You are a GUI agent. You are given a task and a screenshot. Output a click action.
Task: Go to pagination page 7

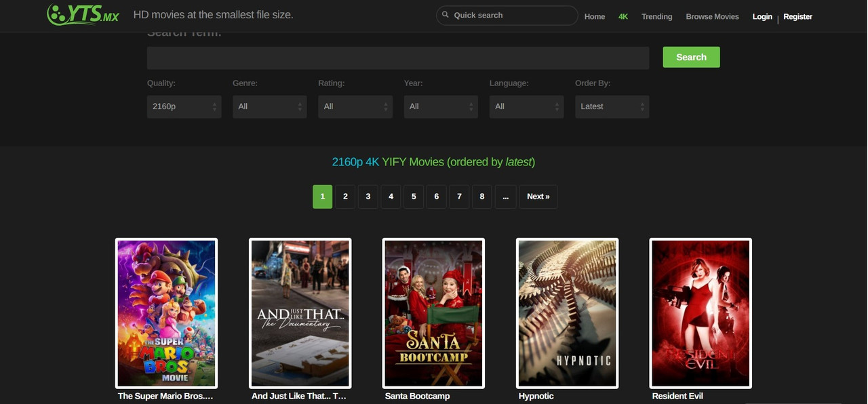pos(459,197)
